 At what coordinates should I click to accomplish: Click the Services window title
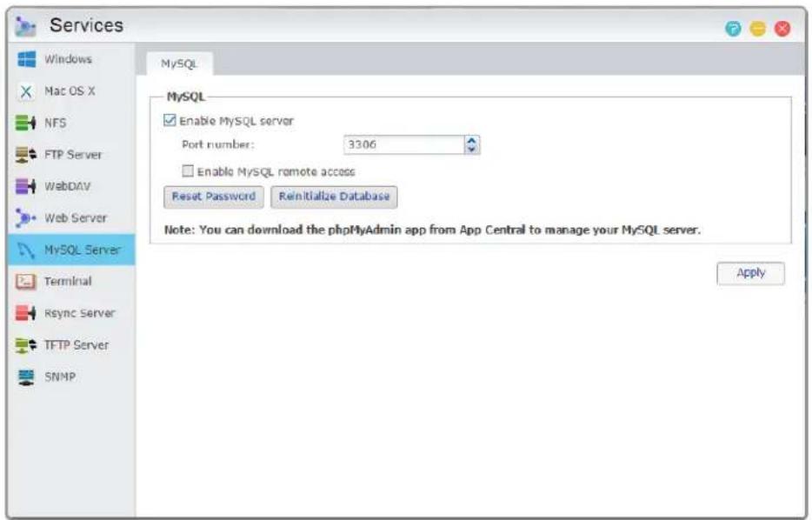coord(86,25)
